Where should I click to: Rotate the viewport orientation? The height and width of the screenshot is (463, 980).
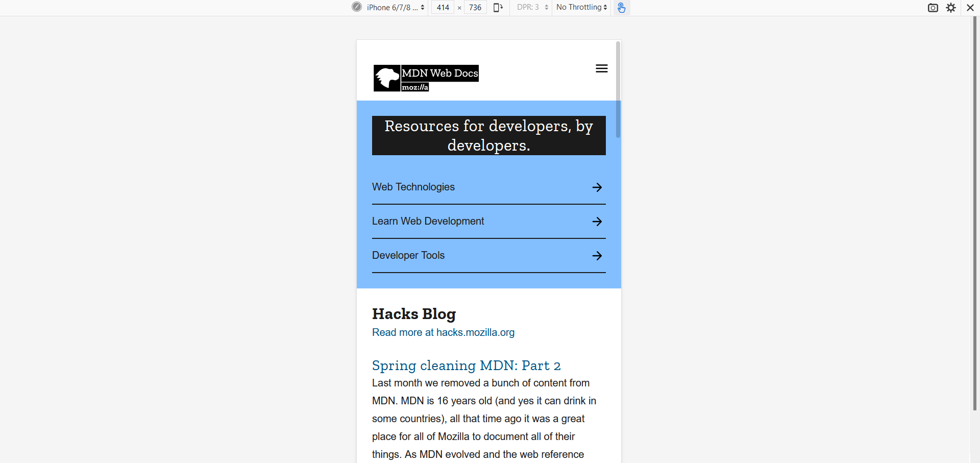[498, 8]
